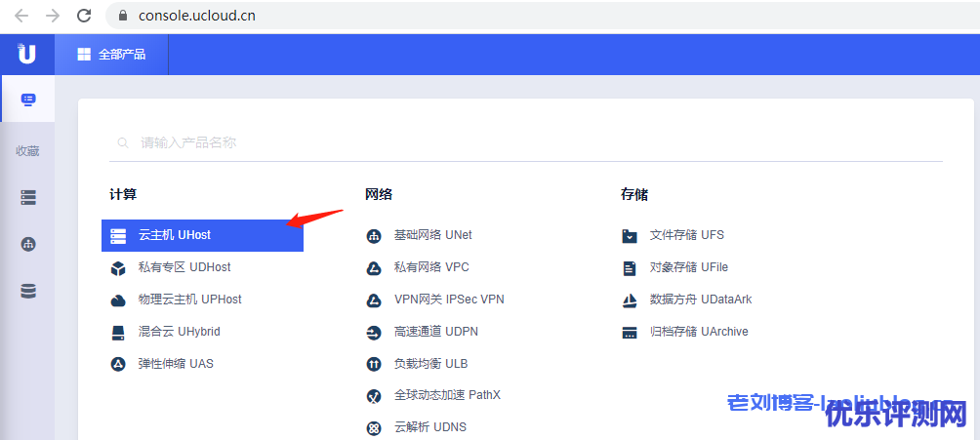This screenshot has width=980, height=440.
Task: Click the 网络 category heading
Action: point(379,194)
